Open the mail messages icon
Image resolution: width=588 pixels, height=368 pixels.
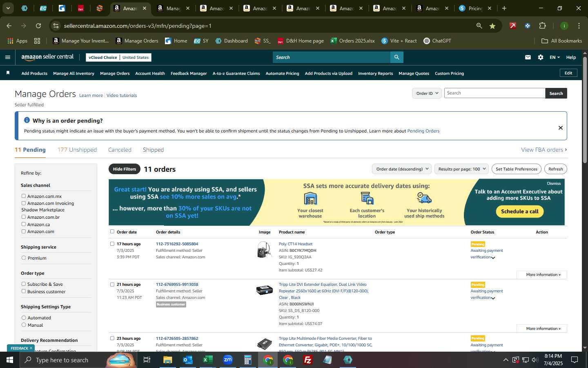click(x=528, y=57)
